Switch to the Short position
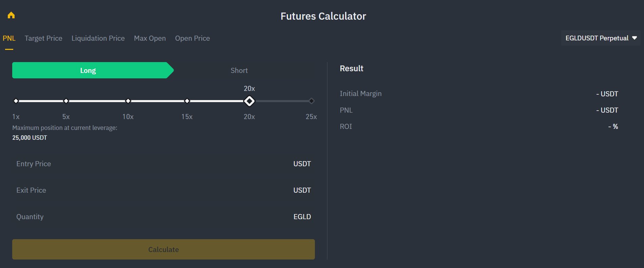This screenshot has width=644, height=268. [x=239, y=70]
